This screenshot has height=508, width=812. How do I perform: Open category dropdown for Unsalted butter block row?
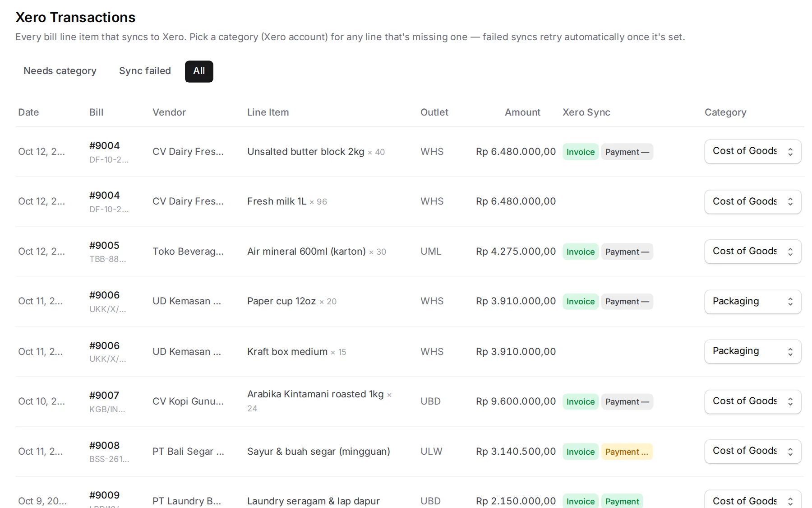[752, 152]
